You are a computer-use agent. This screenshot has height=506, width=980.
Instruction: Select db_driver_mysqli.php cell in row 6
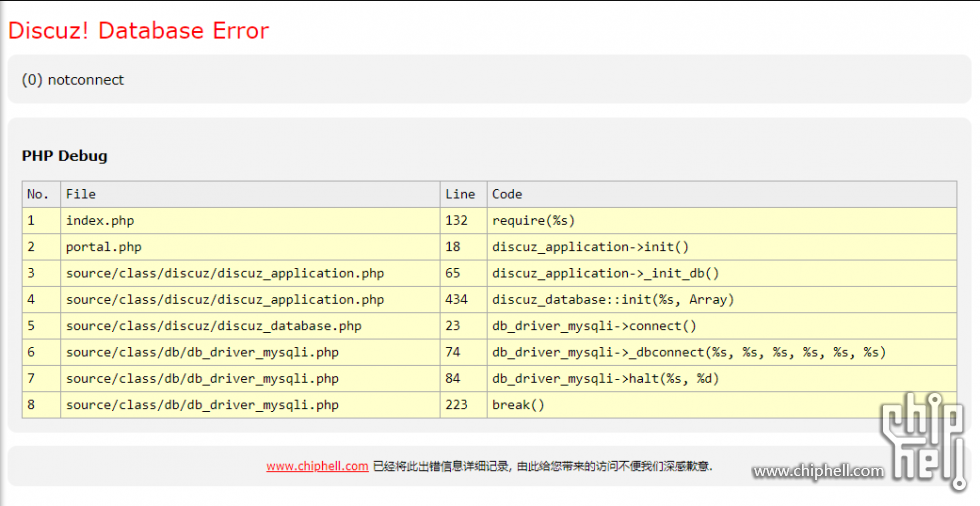point(250,352)
